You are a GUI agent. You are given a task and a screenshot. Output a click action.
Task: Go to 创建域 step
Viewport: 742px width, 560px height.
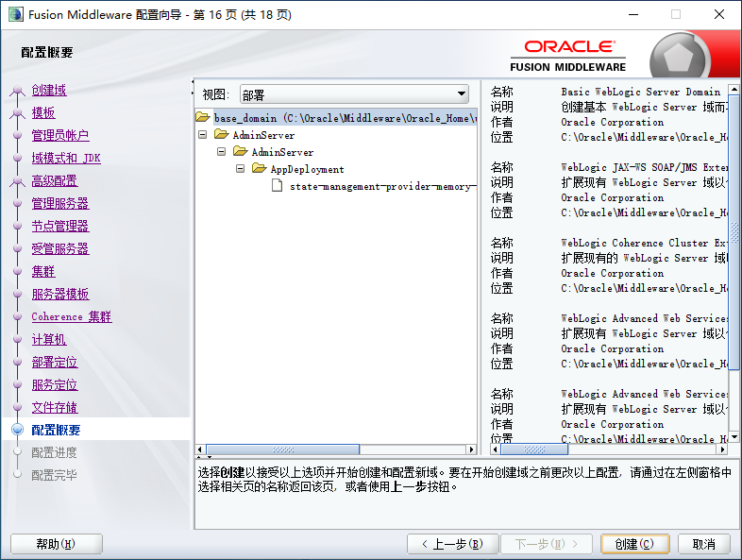[x=49, y=90]
